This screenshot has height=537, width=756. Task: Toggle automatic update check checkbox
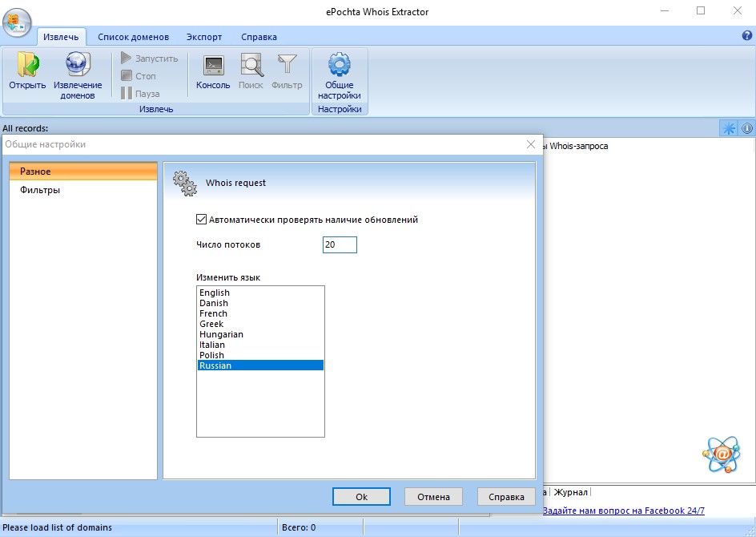point(201,220)
